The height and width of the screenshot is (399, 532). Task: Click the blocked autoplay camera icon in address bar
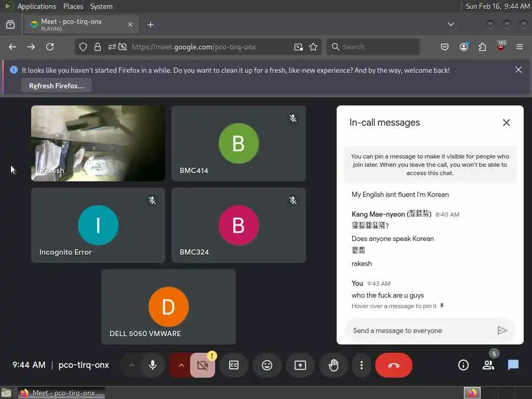pos(123,47)
